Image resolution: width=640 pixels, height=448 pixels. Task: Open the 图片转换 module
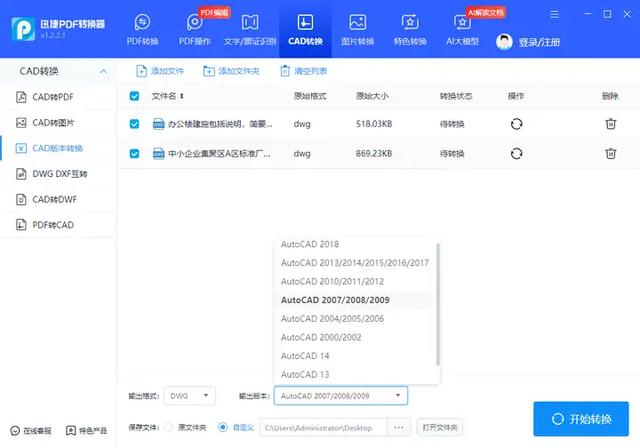[x=358, y=29]
